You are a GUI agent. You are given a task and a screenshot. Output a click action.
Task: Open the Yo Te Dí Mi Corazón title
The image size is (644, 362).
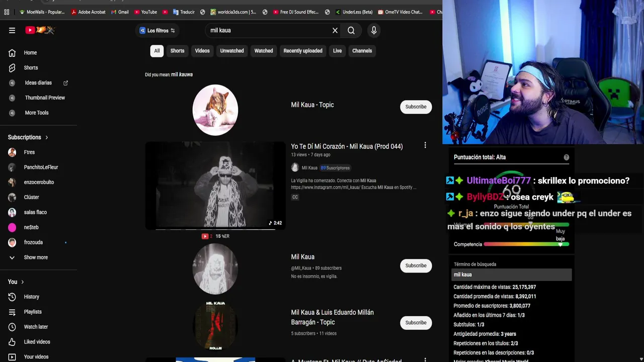347,146
